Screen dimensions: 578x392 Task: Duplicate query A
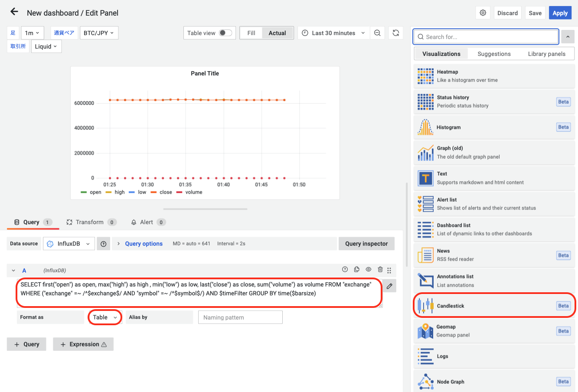pyautogui.click(x=357, y=270)
